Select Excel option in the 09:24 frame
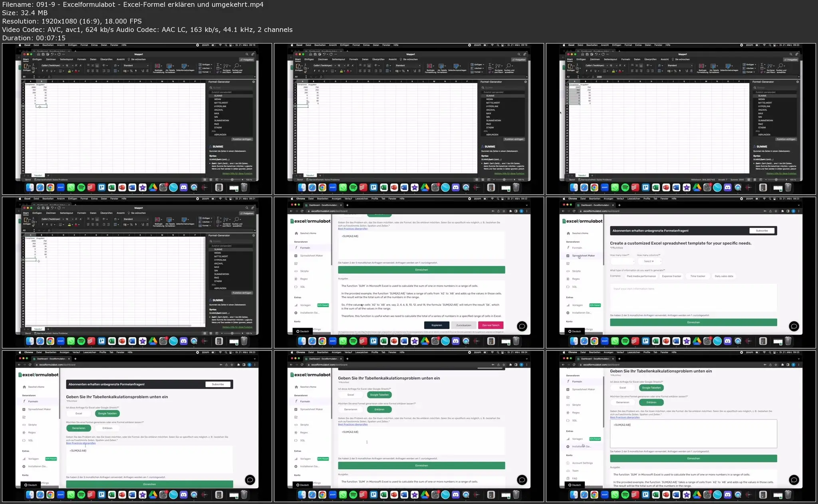The image size is (818, 504). tap(351, 395)
